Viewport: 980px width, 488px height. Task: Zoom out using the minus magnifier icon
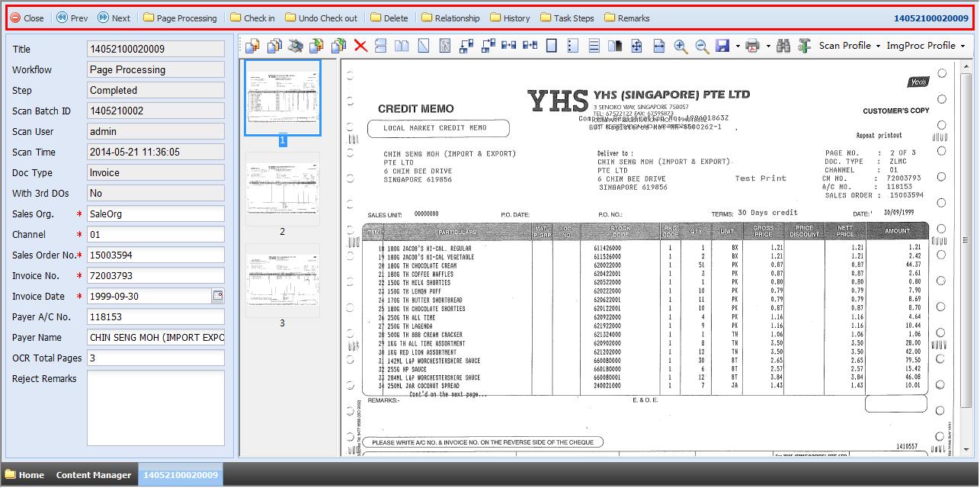click(x=702, y=46)
